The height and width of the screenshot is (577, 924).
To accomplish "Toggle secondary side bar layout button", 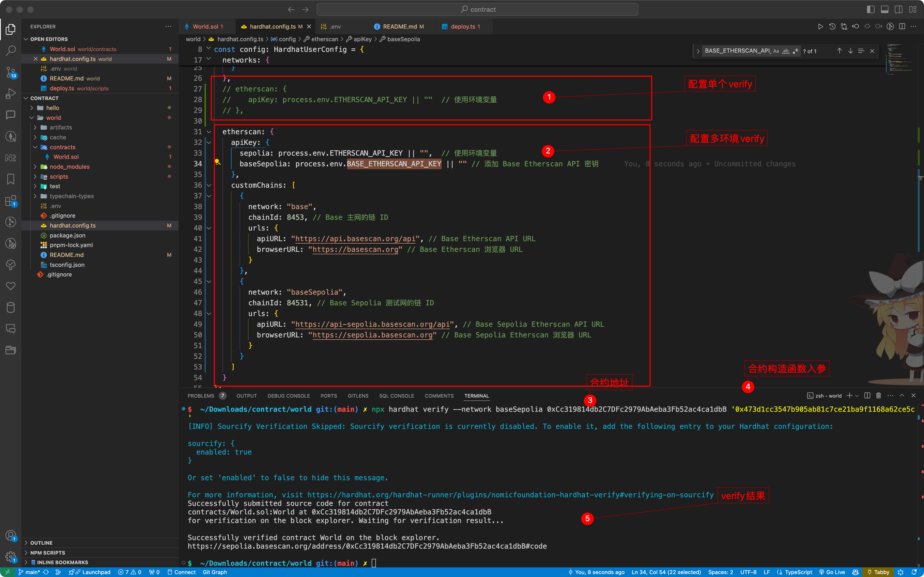I will [x=899, y=10].
